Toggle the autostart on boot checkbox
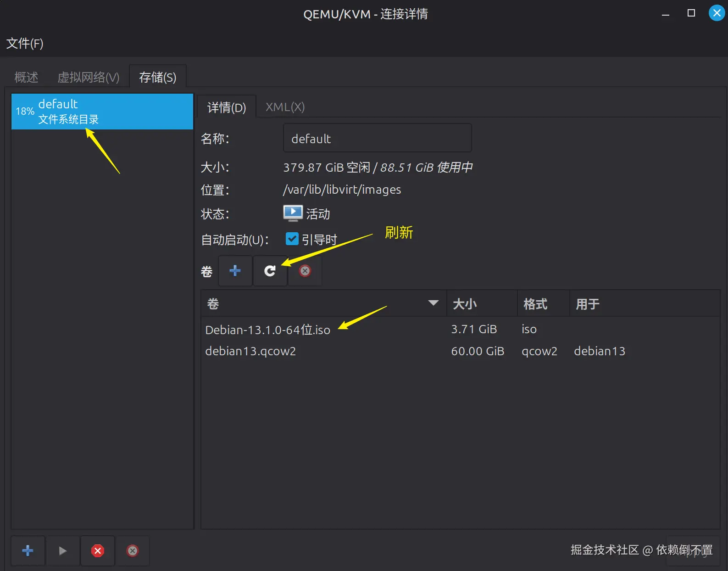 pyautogui.click(x=292, y=239)
